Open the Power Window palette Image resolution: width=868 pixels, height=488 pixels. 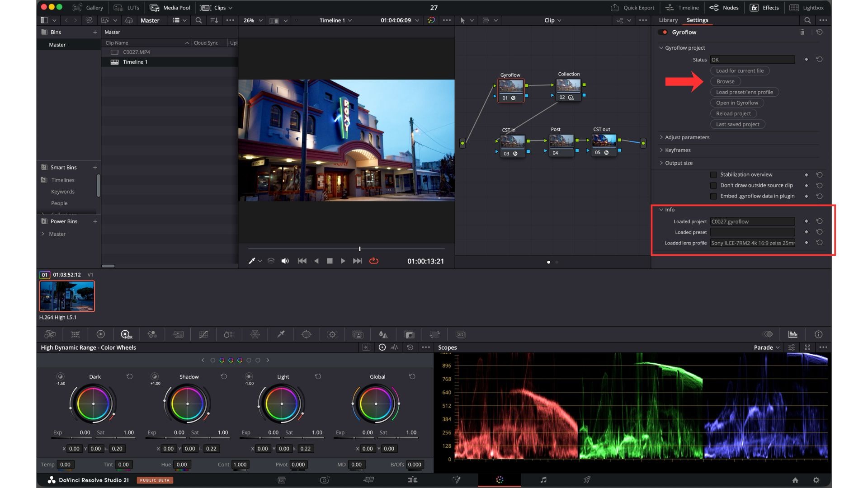click(x=306, y=334)
